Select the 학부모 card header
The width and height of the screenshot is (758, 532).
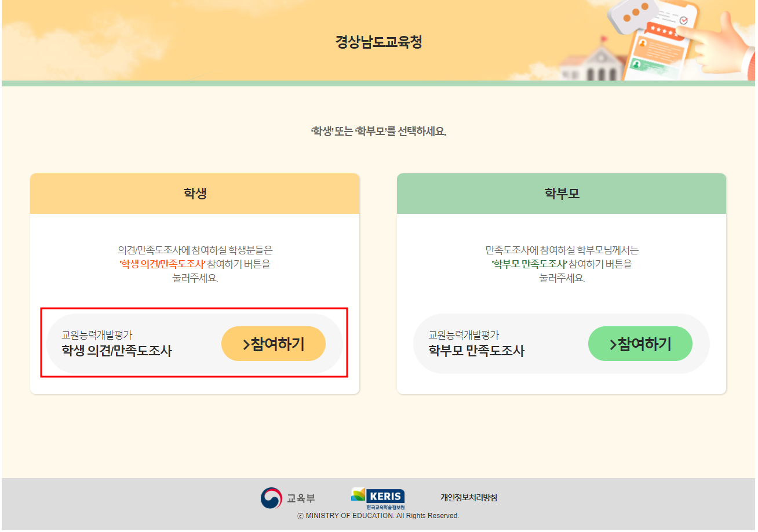(561, 194)
